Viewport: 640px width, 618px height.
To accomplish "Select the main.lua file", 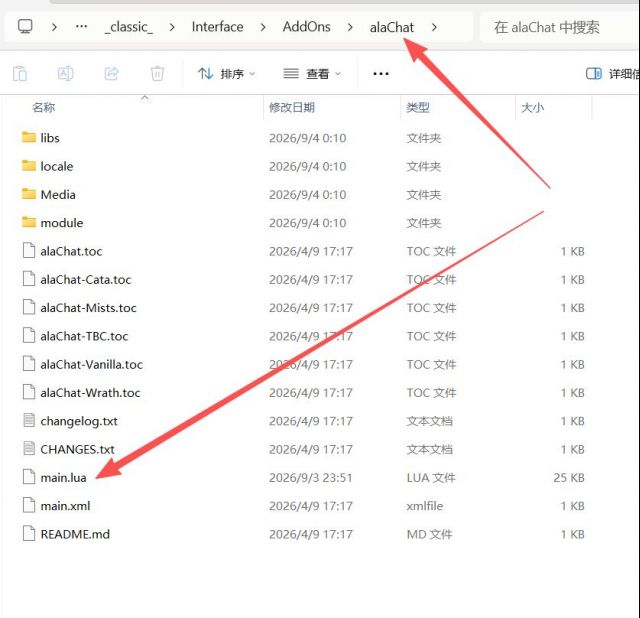I will (x=63, y=478).
